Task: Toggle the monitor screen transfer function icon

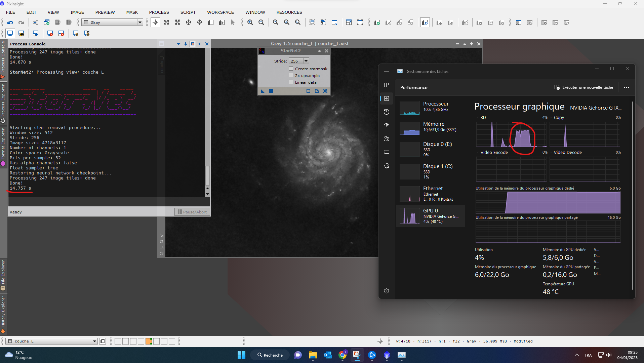Action: pos(10,33)
